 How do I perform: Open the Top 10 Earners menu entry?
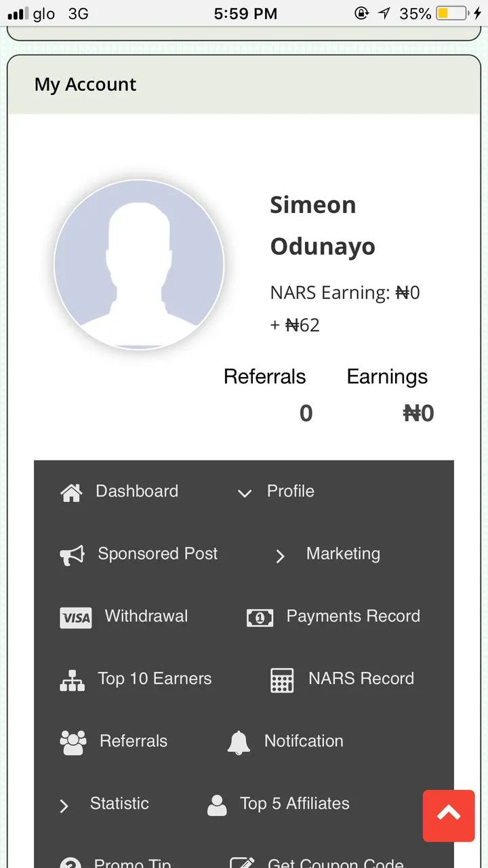click(x=155, y=678)
